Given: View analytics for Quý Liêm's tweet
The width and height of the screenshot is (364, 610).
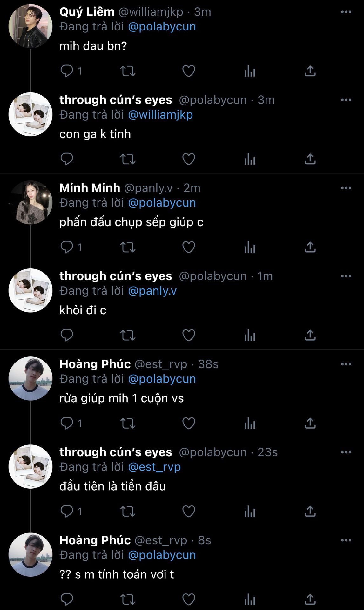Looking at the screenshot, I should 250,71.
